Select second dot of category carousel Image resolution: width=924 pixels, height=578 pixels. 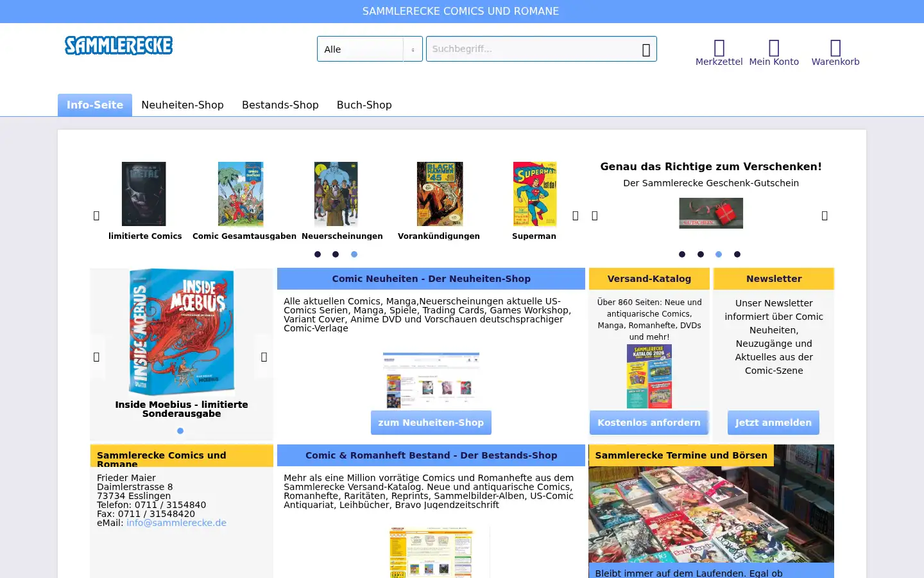pyautogui.click(x=336, y=254)
